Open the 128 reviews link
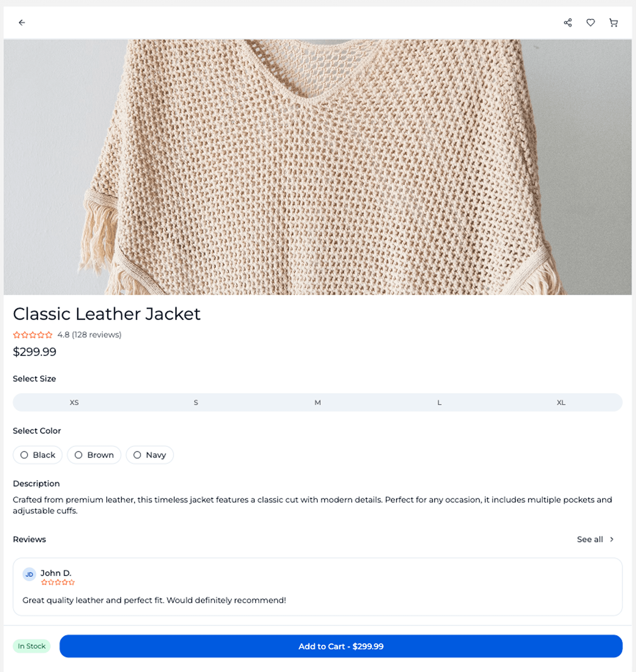The image size is (636, 672). 97,335
